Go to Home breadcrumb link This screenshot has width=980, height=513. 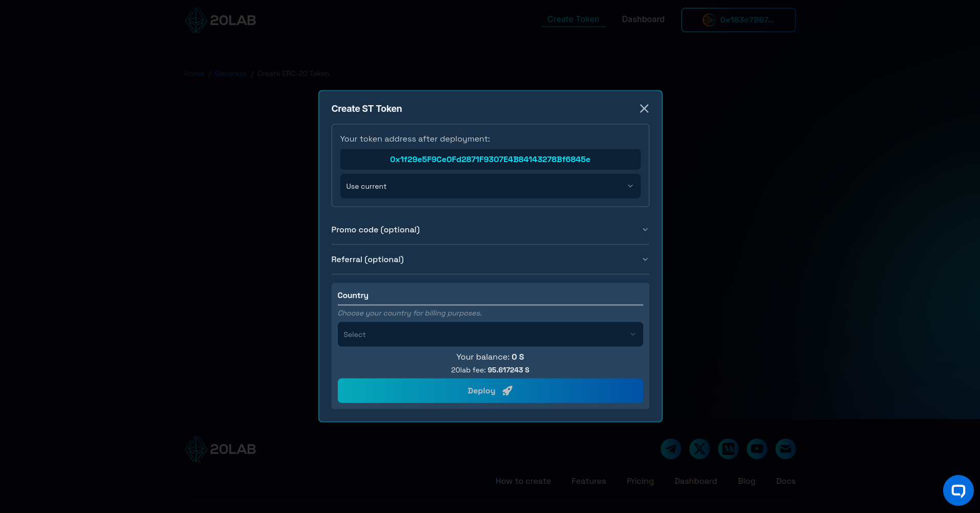pos(194,74)
